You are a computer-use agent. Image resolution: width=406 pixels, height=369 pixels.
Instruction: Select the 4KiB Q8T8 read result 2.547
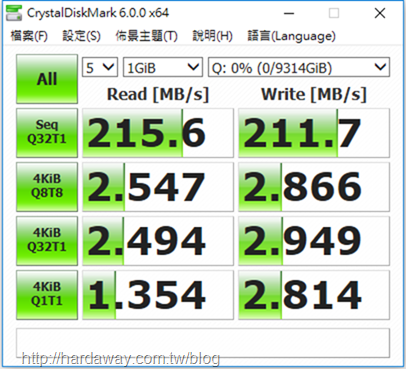pyautogui.click(x=158, y=187)
